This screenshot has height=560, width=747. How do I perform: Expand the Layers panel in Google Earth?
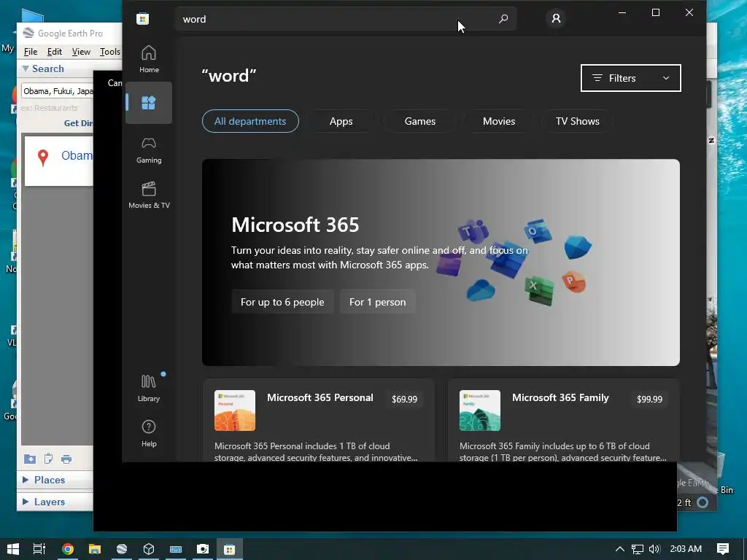pyautogui.click(x=26, y=502)
